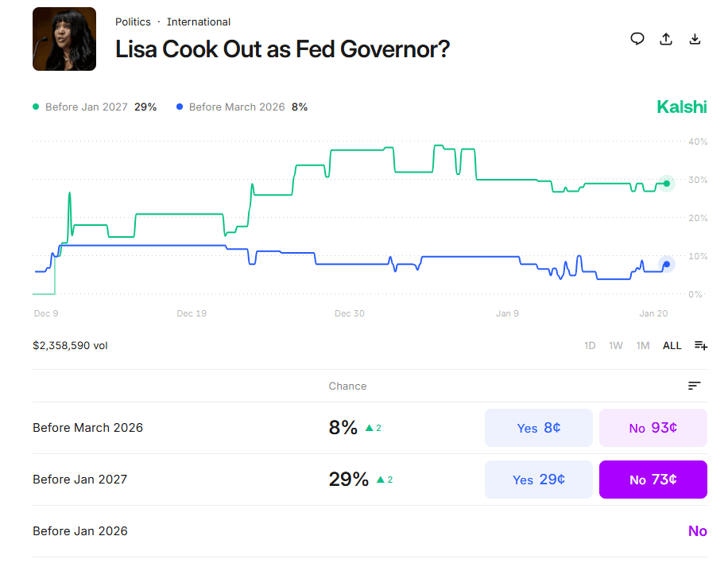Screen dimensions: 728x571
Task: Select the 1M time range
Action: point(643,345)
